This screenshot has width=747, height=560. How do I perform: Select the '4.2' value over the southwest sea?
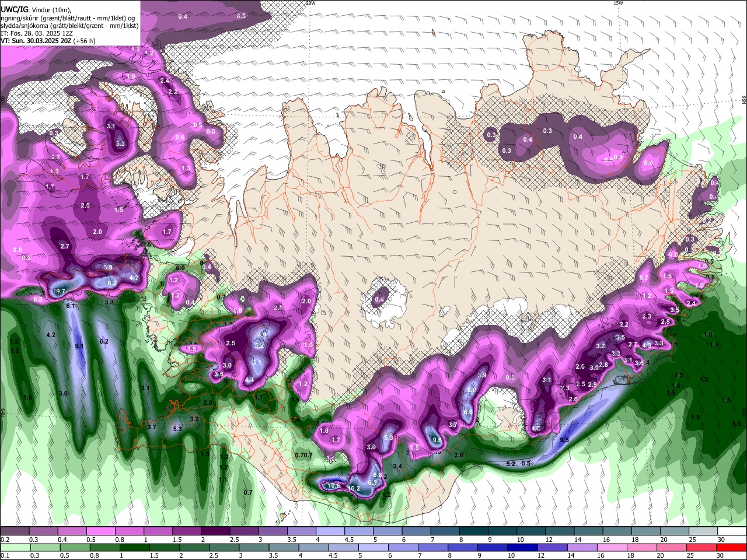pos(51,335)
